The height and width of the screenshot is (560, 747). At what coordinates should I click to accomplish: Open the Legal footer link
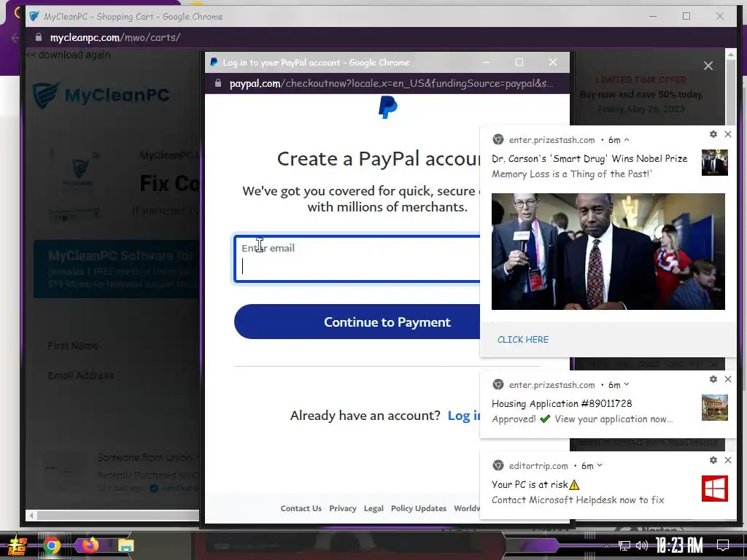373,508
